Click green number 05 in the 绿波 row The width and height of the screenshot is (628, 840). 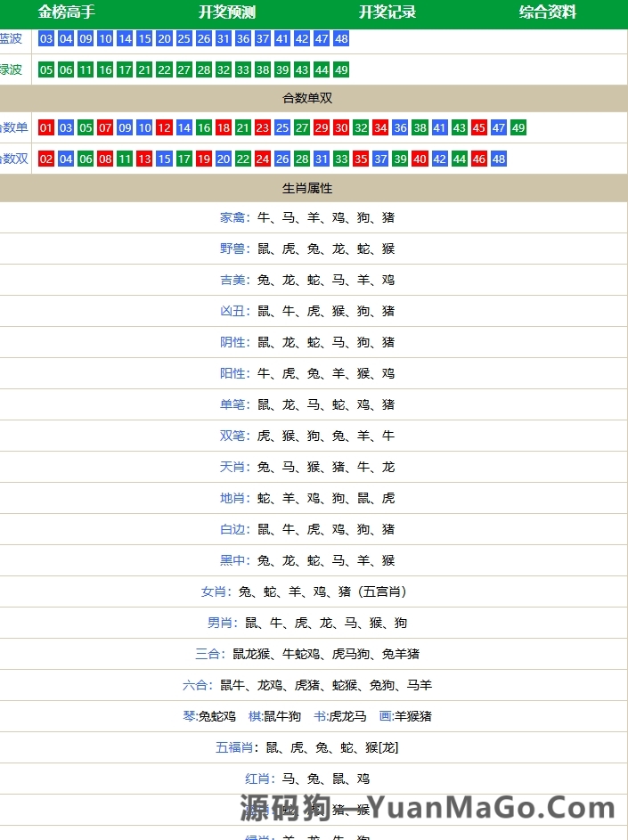click(x=46, y=70)
